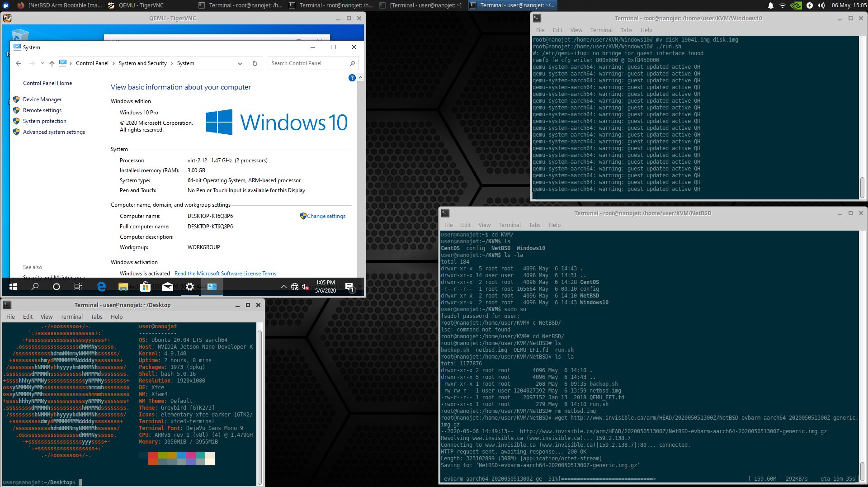This screenshot has height=487, width=868.
Task: Open the Control Panel address bar dropdown
Action: [240, 63]
